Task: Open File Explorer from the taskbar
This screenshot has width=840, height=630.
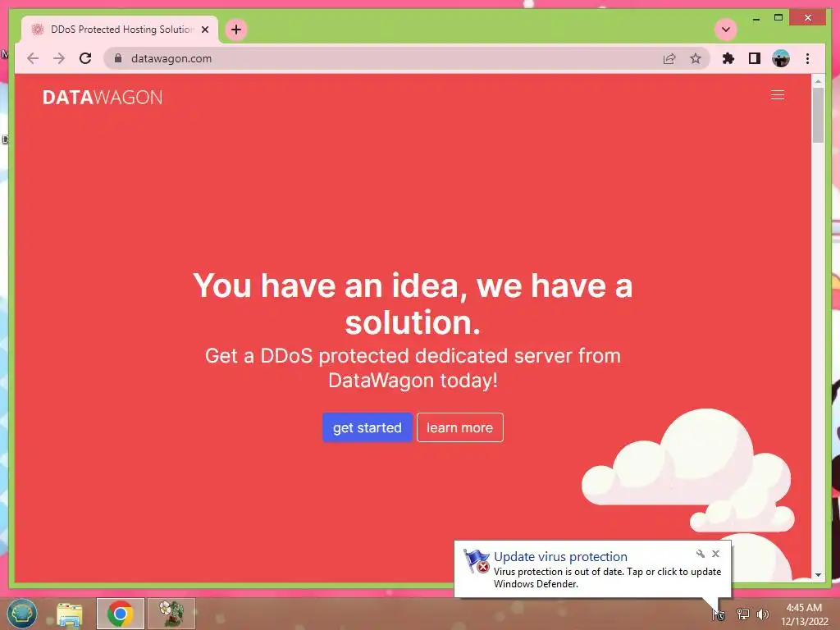Action: click(x=70, y=614)
